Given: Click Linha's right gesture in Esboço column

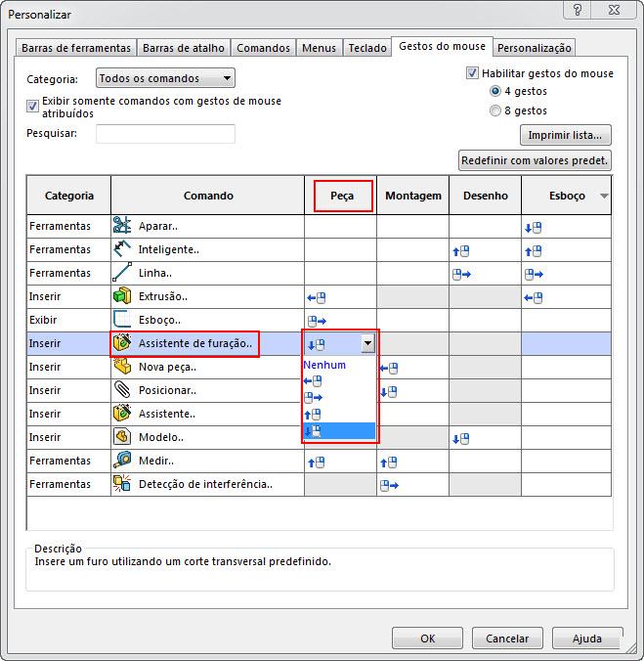Looking at the screenshot, I should (534, 275).
